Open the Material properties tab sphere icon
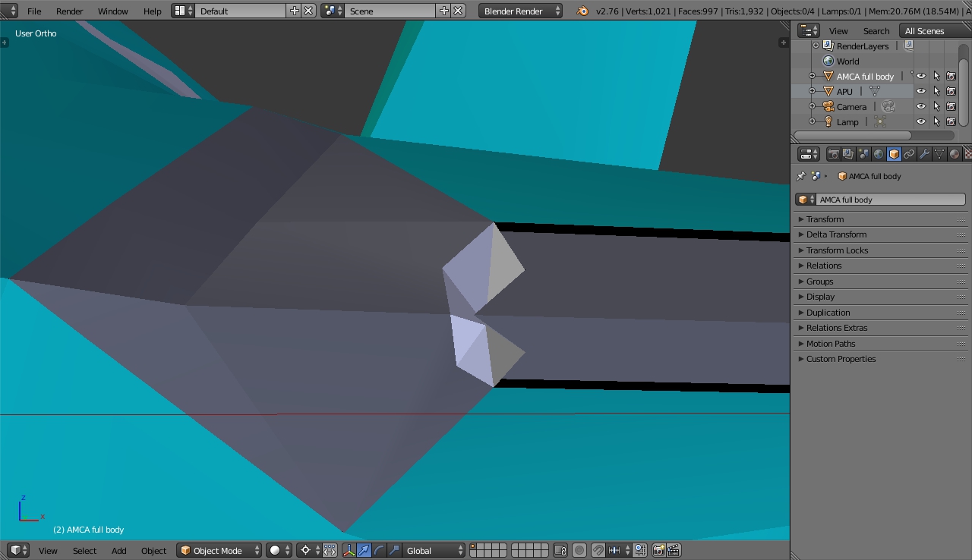 955,154
